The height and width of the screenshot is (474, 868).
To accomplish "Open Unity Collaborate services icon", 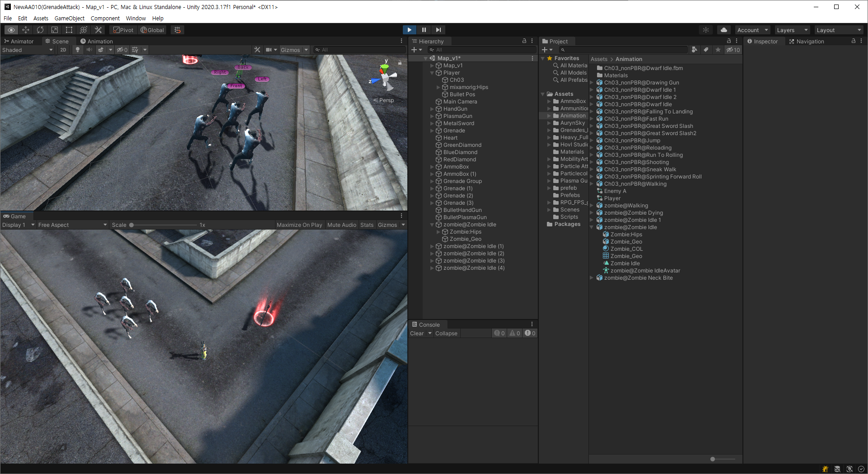I will click(706, 30).
